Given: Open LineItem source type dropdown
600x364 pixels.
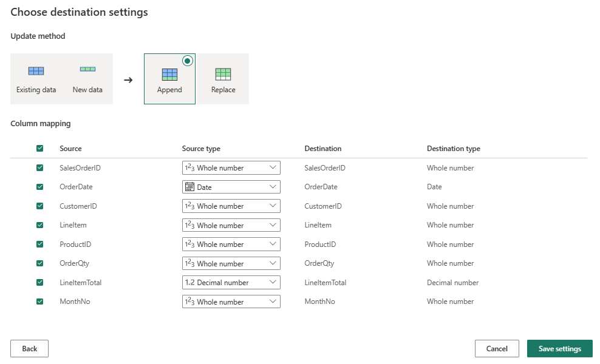Looking at the screenshot, I should (231, 225).
